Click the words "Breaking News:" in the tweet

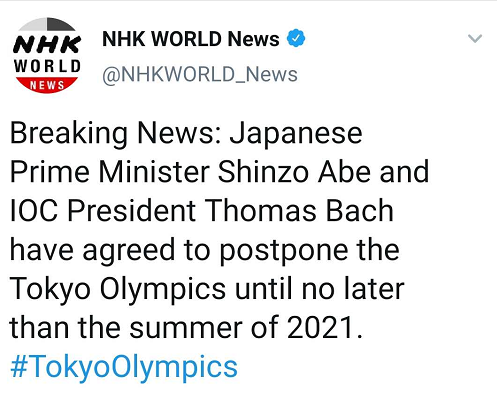(x=116, y=133)
